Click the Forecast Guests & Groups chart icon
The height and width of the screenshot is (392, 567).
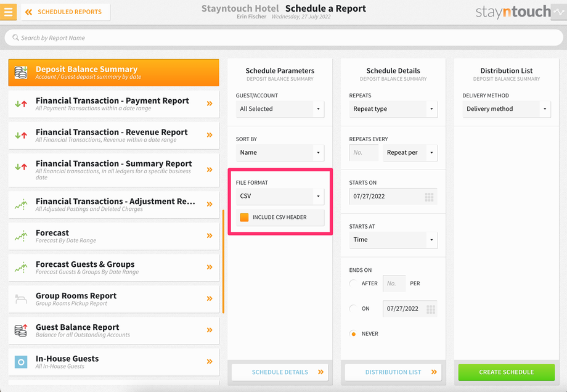(x=21, y=267)
